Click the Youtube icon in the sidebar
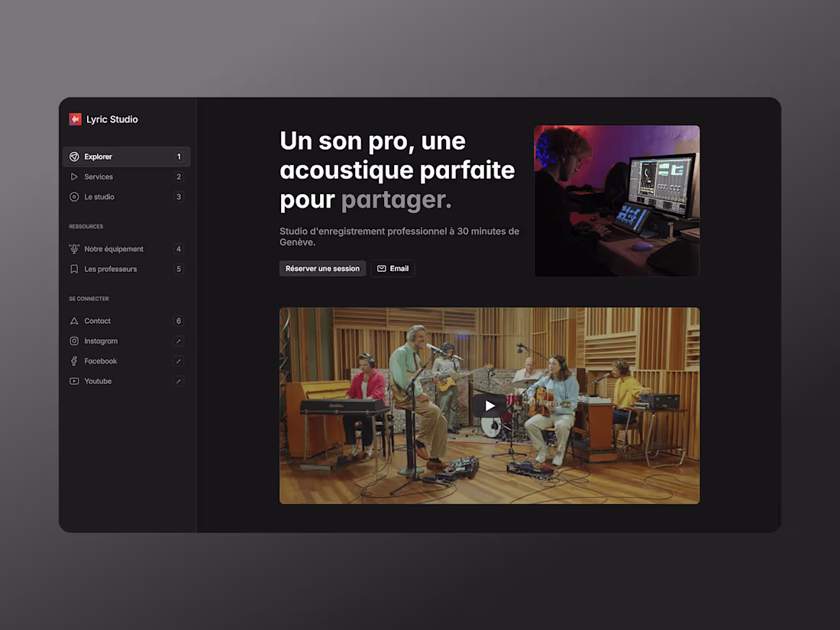840x630 pixels. (x=74, y=380)
